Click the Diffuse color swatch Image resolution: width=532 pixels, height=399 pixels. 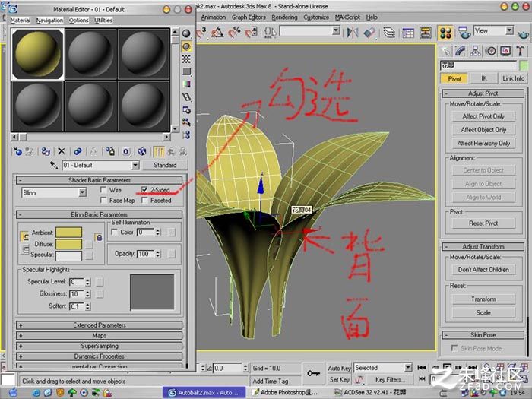pyautogui.click(x=69, y=244)
